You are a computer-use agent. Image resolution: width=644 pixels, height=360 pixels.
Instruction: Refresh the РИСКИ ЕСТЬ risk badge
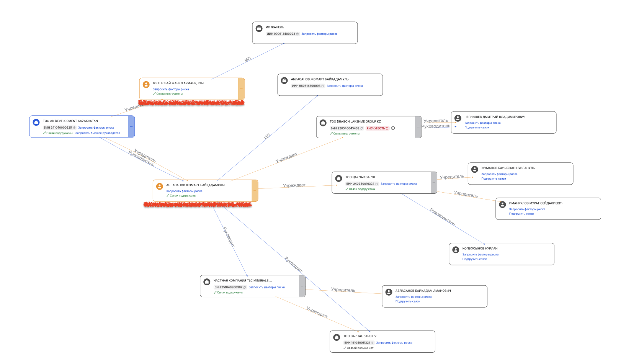click(x=387, y=129)
